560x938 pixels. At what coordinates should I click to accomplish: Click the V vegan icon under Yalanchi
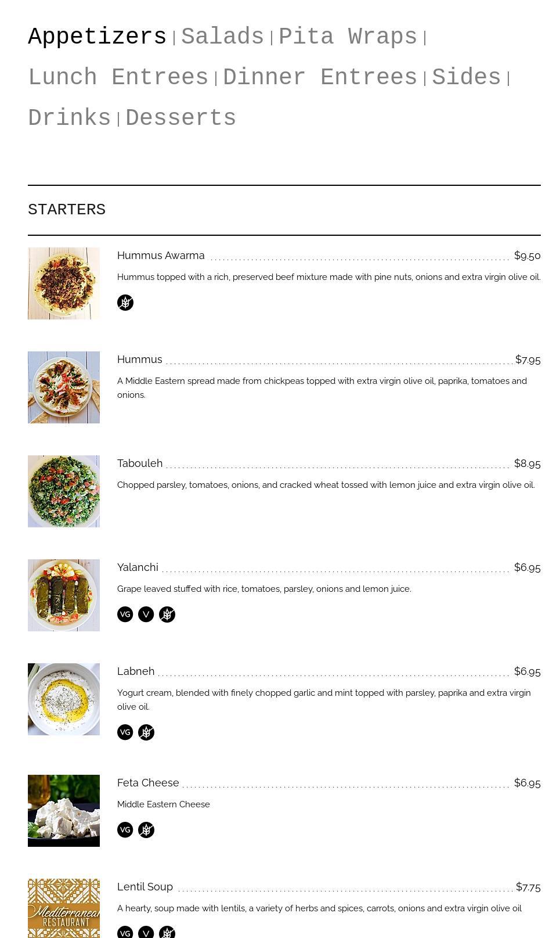(146, 614)
